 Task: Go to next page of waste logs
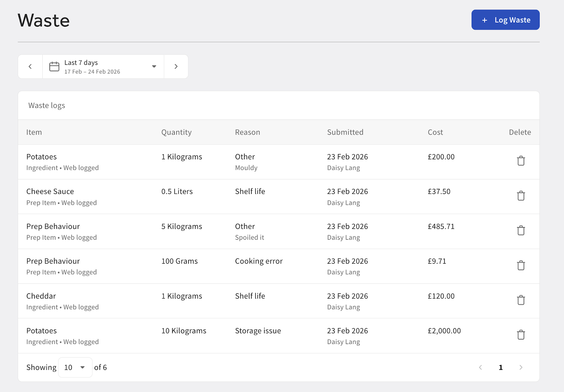[521, 367]
